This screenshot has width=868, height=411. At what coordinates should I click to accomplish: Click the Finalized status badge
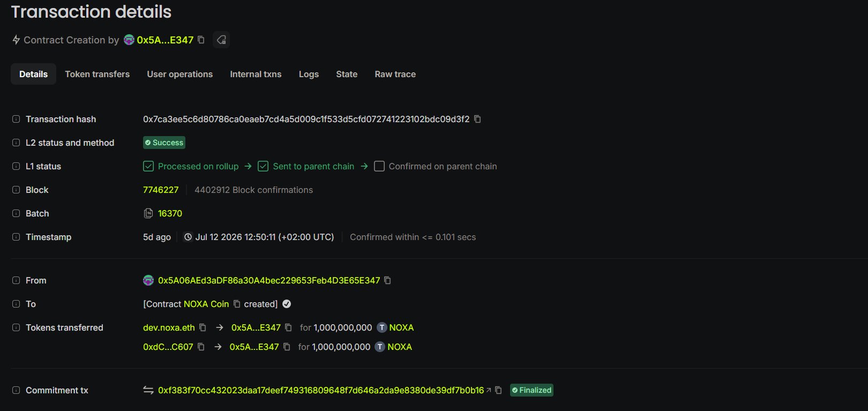532,390
